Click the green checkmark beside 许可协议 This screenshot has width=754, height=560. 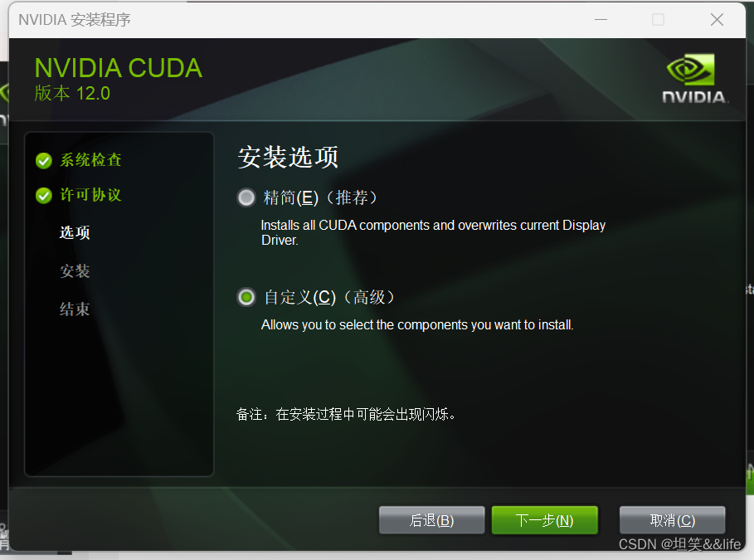click(44, 196)
